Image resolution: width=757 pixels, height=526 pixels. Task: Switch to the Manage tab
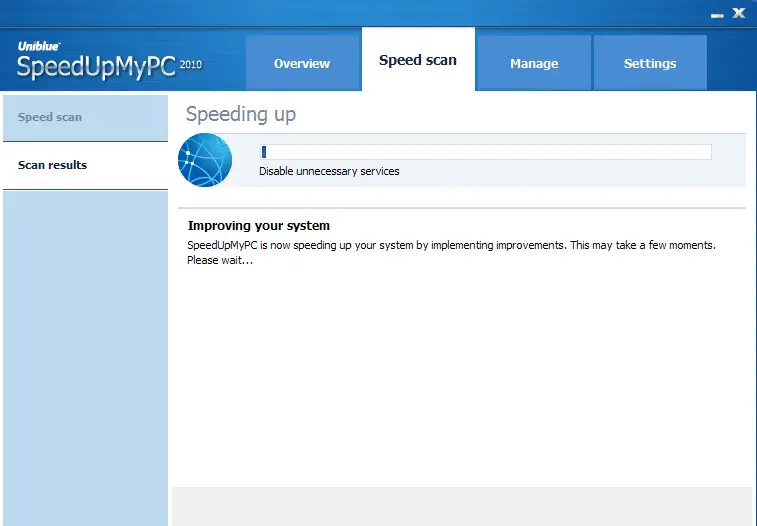point(534,63)
